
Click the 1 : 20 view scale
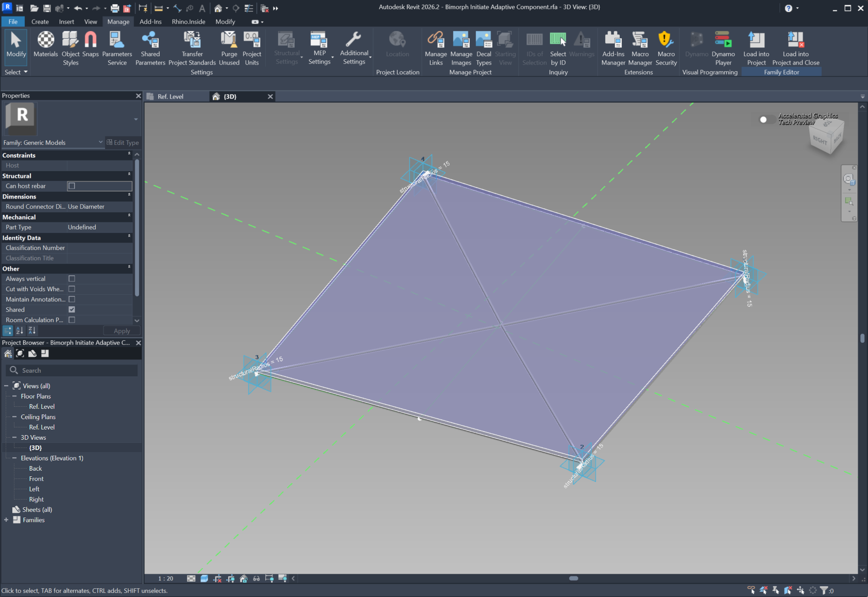166,578
